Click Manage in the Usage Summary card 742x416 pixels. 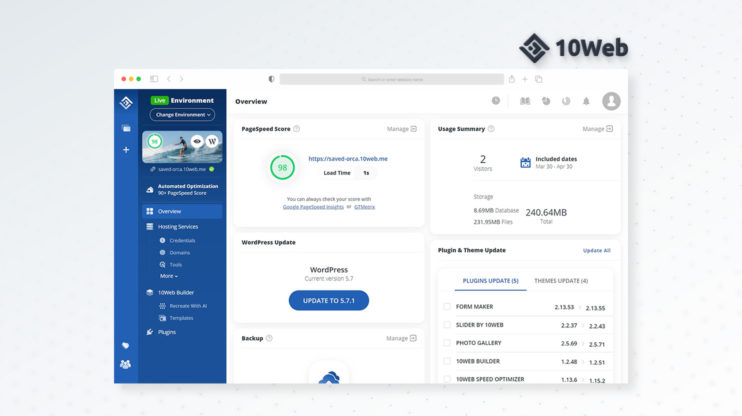pyautogui.click(x=597, y=129)
